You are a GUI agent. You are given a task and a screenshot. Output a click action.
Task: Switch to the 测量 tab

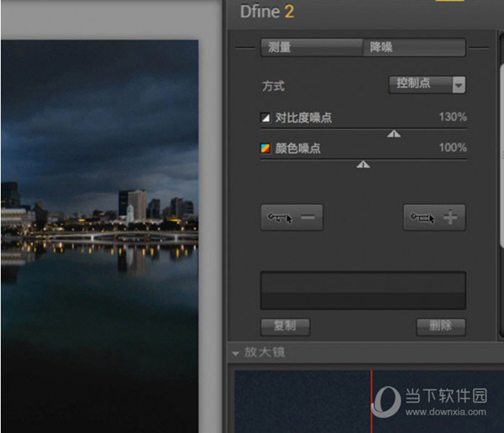pos(312,48)
